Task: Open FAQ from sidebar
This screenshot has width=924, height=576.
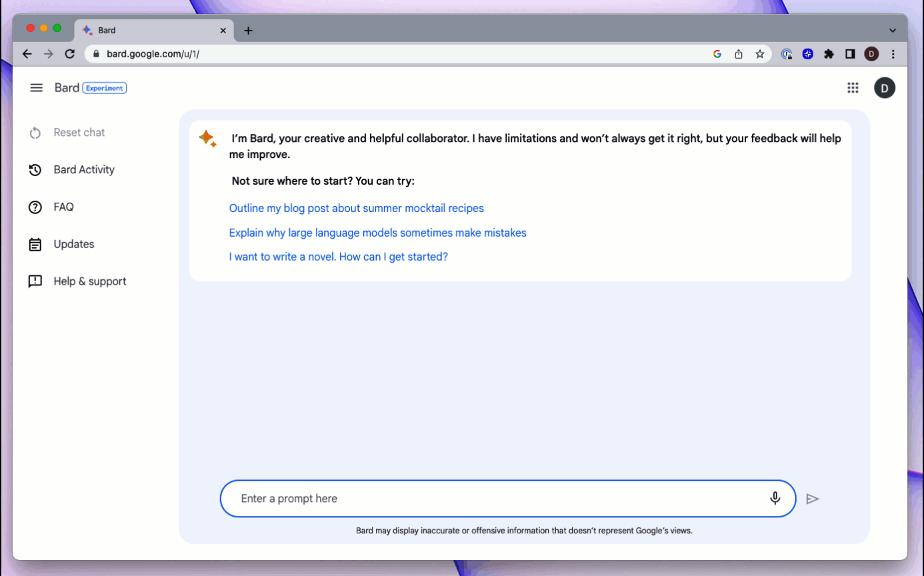Action: pyautogui.click(x=63, y=207)
